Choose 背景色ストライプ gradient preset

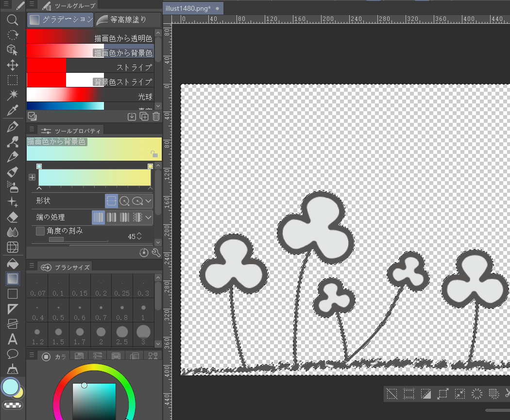coord(90,80)
